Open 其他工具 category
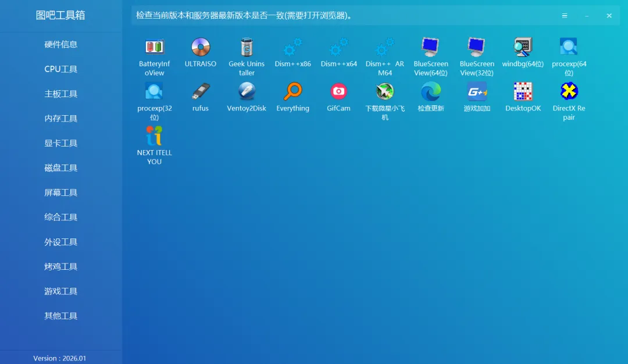628x364 pixels. pyautogui.click(x=61, y=316)
